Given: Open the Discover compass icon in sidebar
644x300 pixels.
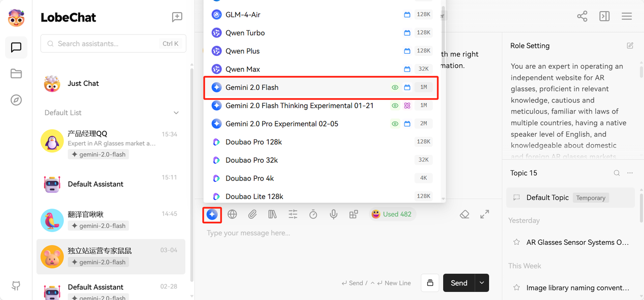Looking at the screenshot, I should pos(16,100).
